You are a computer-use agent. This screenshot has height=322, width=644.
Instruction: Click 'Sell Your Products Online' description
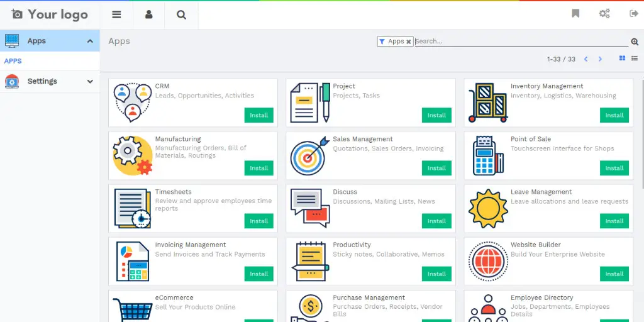[x=195, y=307]
